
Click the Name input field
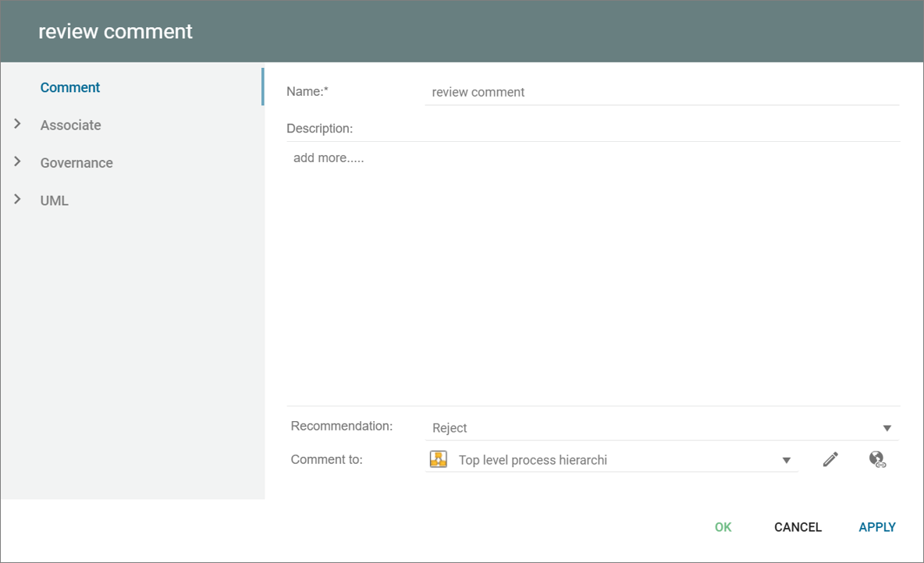(x=662, y=92)
